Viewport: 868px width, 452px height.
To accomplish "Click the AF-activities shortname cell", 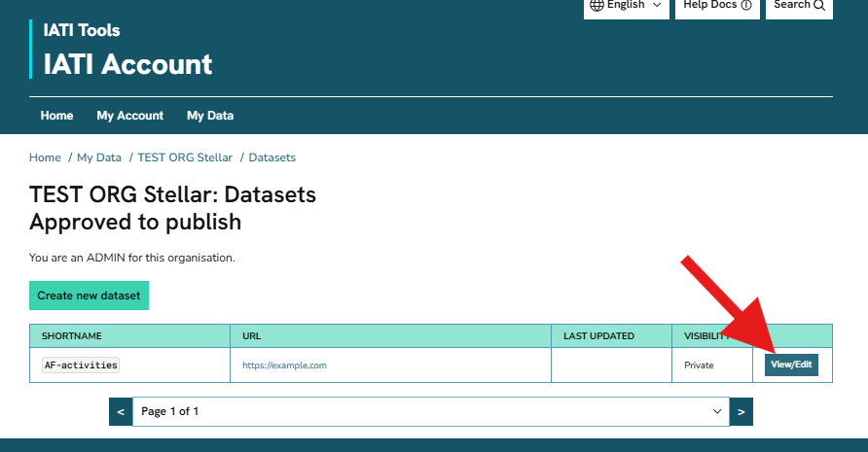I will tap(80, 365).
